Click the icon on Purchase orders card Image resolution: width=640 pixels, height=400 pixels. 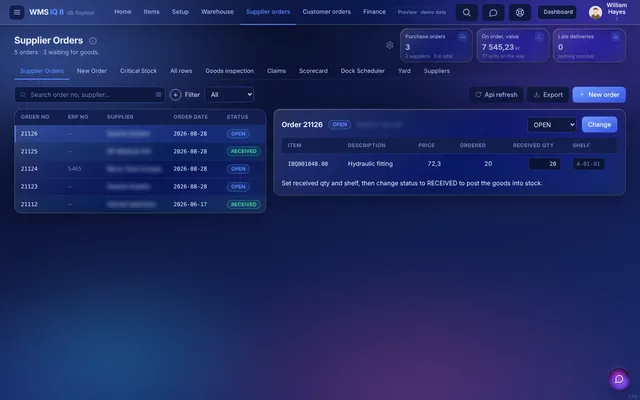(462, 37)
